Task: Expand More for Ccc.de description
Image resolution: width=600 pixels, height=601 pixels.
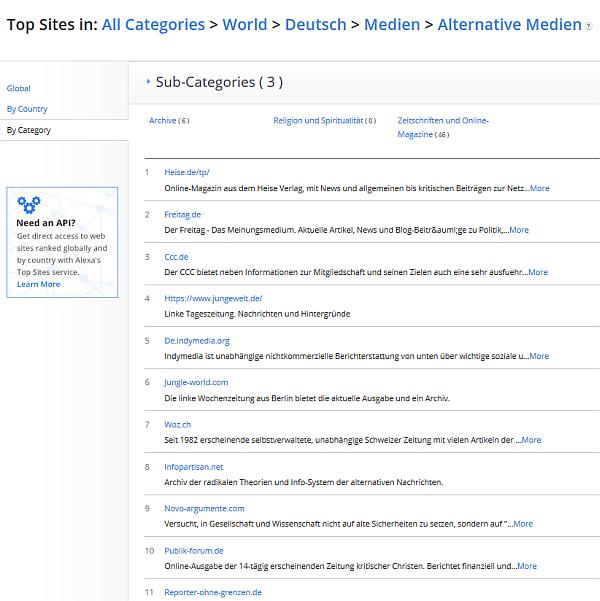Action: [538, 272]
